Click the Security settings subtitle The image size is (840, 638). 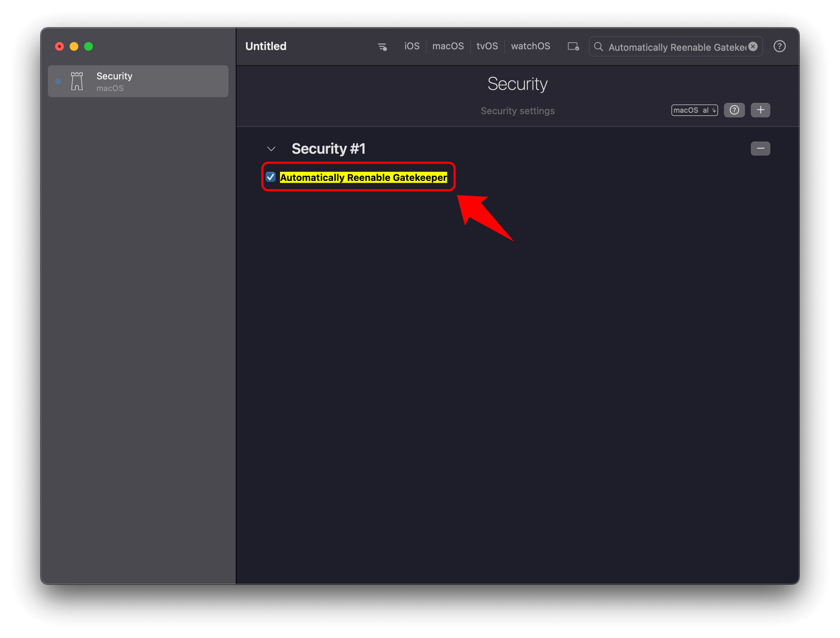pyautogui.click(x=518, y=111)
